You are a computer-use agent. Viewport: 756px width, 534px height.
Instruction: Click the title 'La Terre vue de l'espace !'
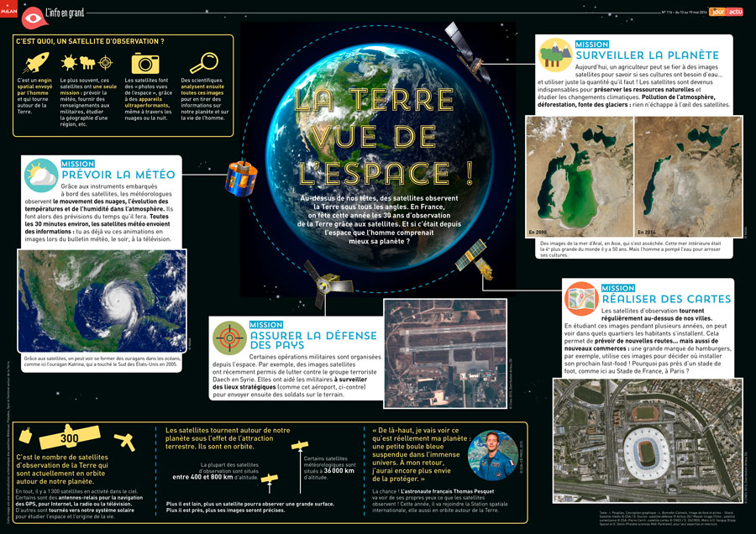383,136
